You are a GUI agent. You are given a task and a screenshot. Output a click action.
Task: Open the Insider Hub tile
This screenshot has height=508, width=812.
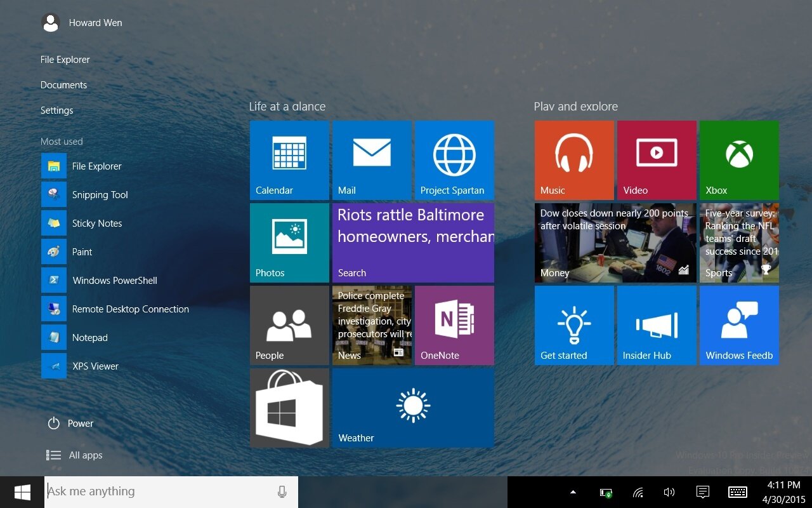(x=657, y=325)
